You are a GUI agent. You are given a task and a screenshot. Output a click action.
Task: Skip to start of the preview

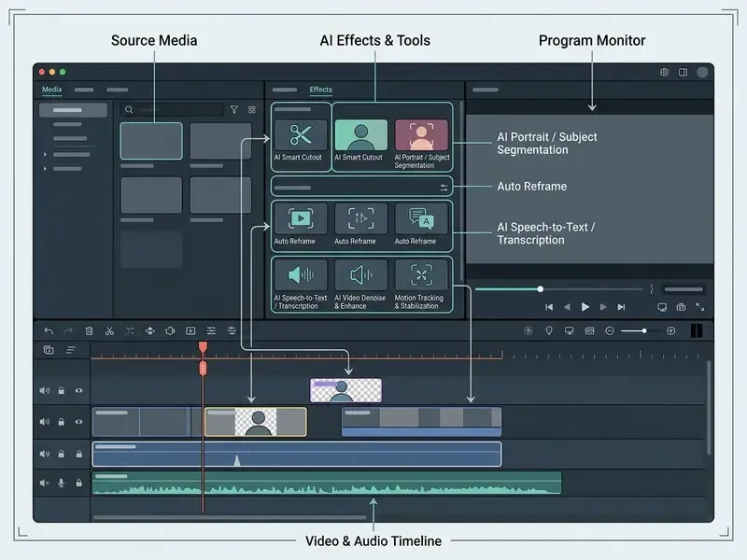(549, 307)
